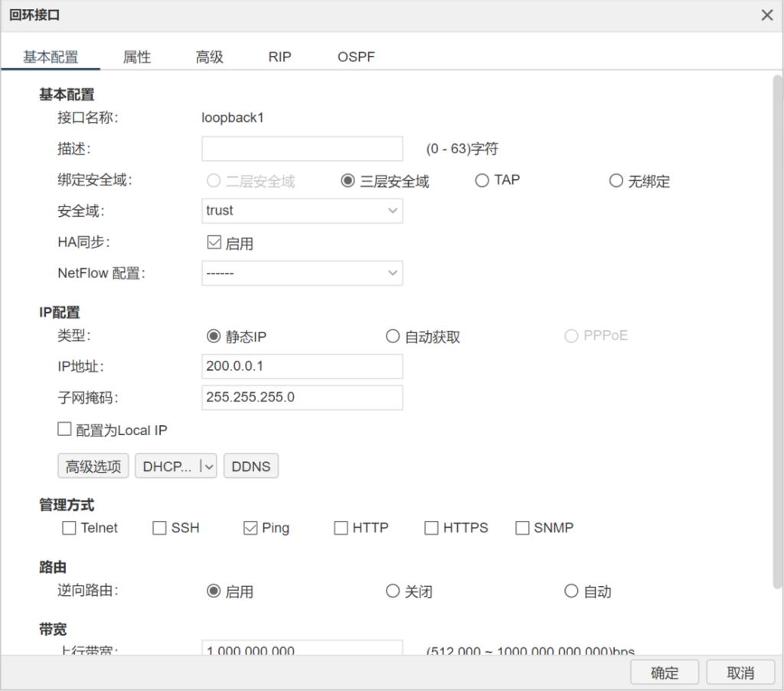Switch to the RIP tab
The height and width of the screenshot is (691, 784).
[279, 57]
